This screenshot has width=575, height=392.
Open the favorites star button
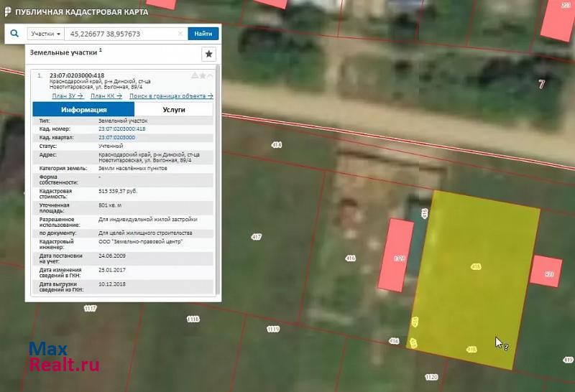[208, 54]
